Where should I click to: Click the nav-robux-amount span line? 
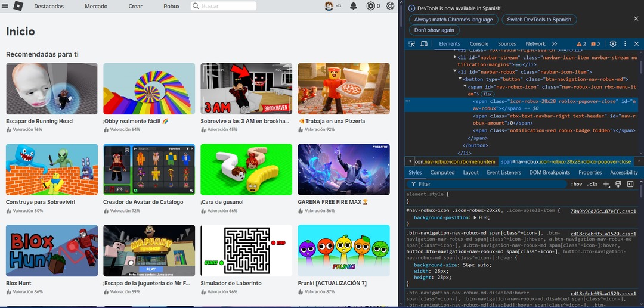click(x=555, y=119)
